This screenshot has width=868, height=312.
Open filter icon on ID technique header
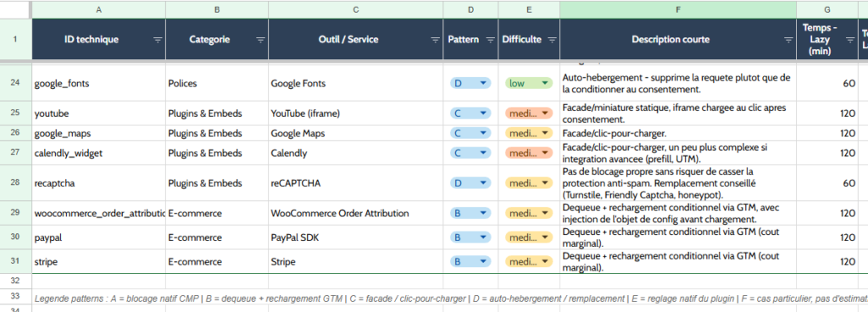(158, 40)
